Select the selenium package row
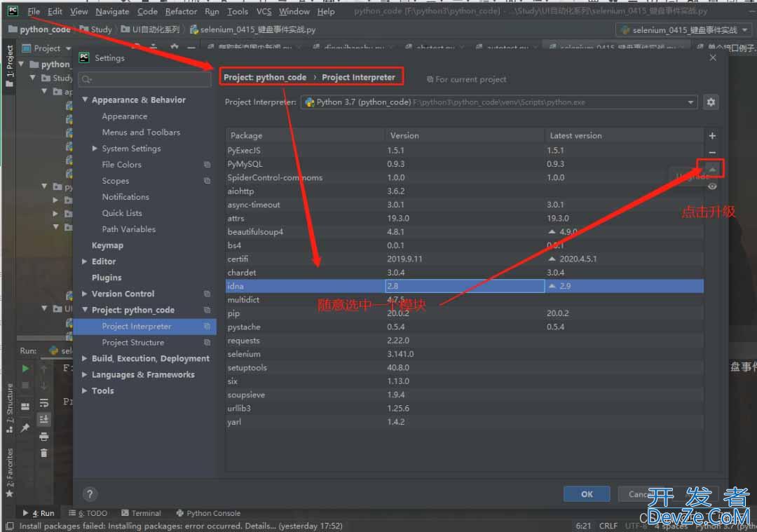 click(465, 355)
